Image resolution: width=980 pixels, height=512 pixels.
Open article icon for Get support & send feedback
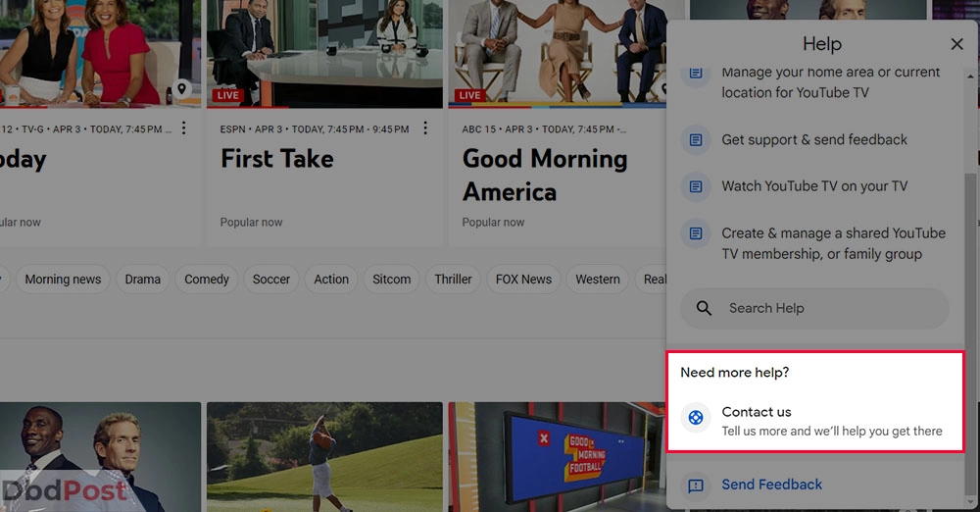(696, 139)
